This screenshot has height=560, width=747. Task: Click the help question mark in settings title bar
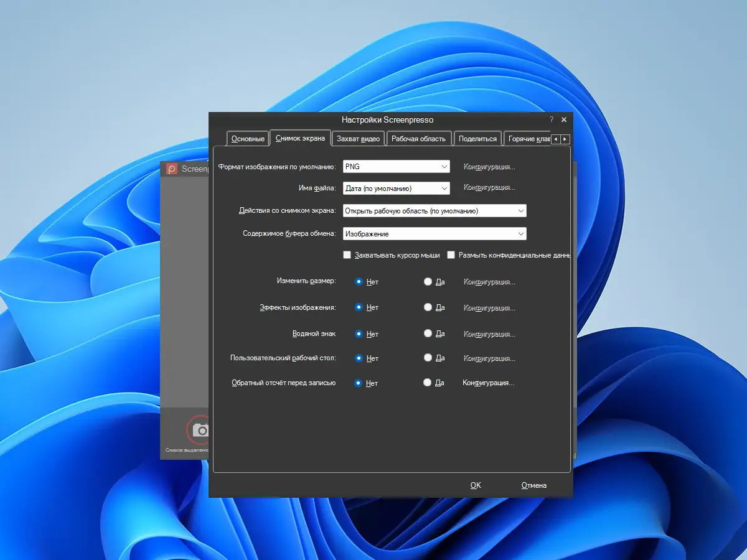[551, 119]
